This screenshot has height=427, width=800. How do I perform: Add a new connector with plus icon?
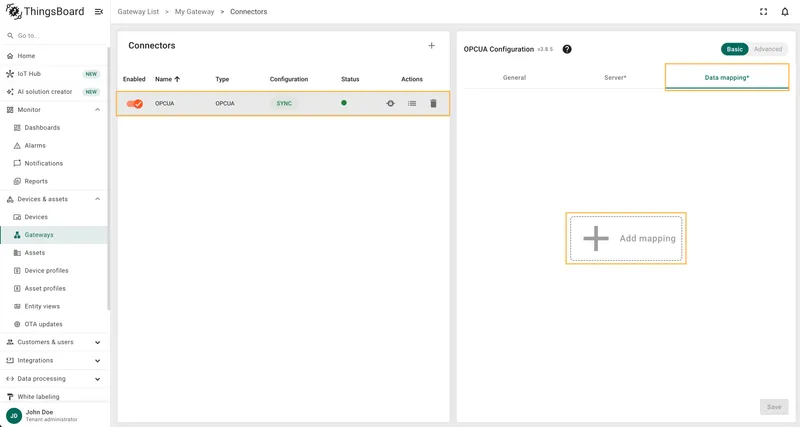pyautogui.click(x=432, y=45)
